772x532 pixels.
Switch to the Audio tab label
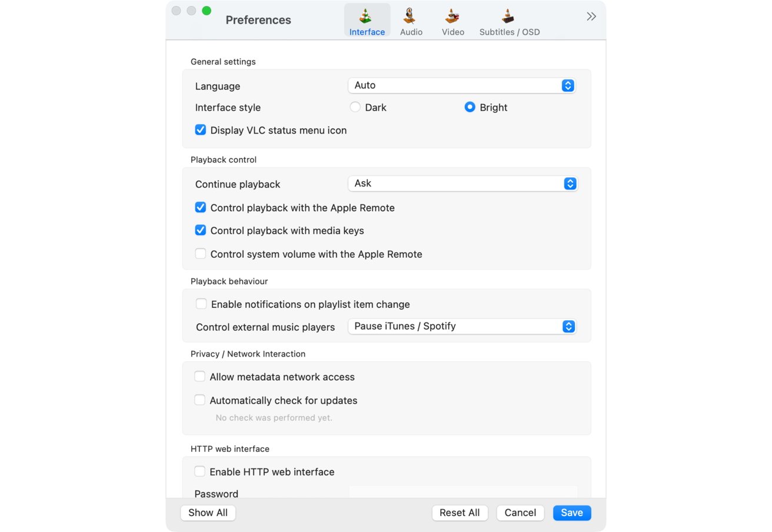[411, 32]
